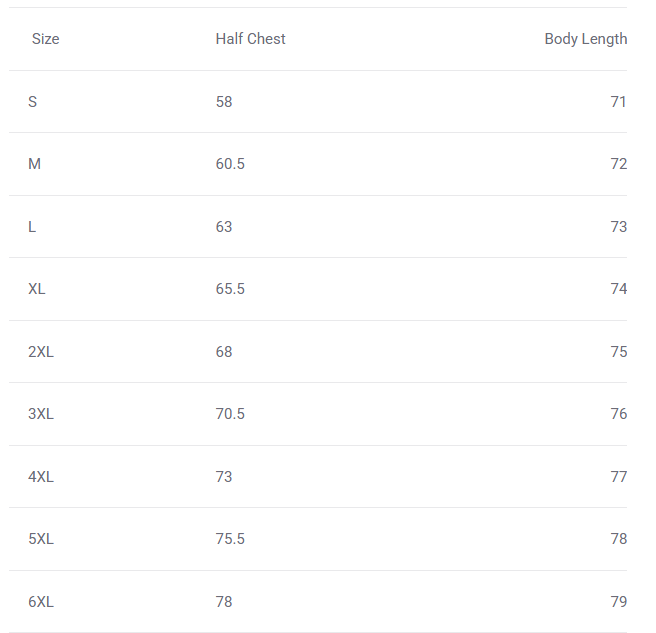Viewport: 656px width, 633px height.
Task: Select the 4XL size row label
Action: [41, 477]
